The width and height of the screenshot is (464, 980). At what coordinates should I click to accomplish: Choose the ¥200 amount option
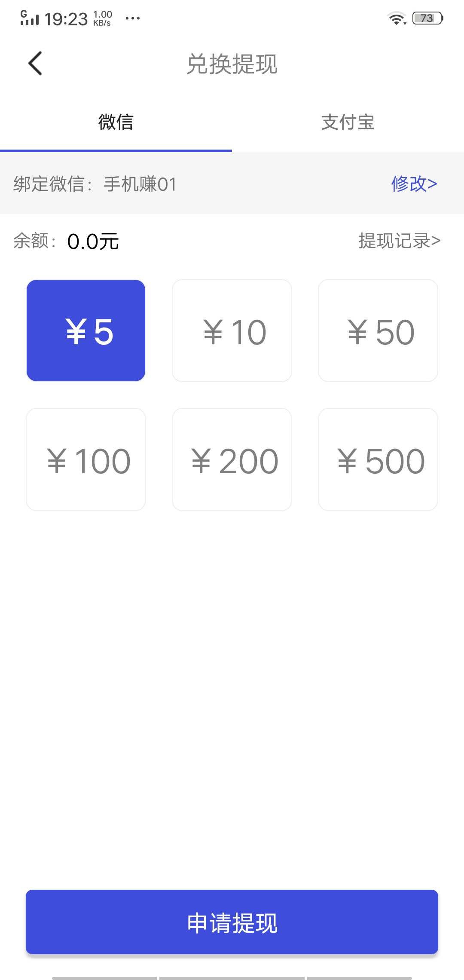(x=232, y=459)
